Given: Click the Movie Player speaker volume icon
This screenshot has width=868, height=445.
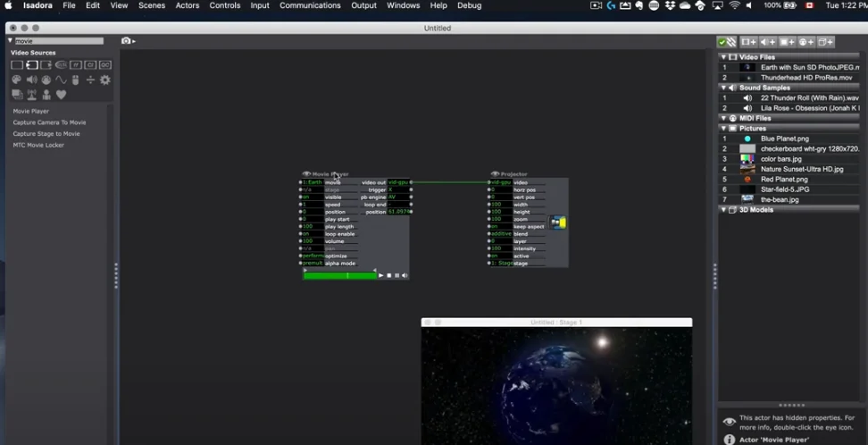Looking at the screenshot, I should pyautogui.click(x=405, y=275).
